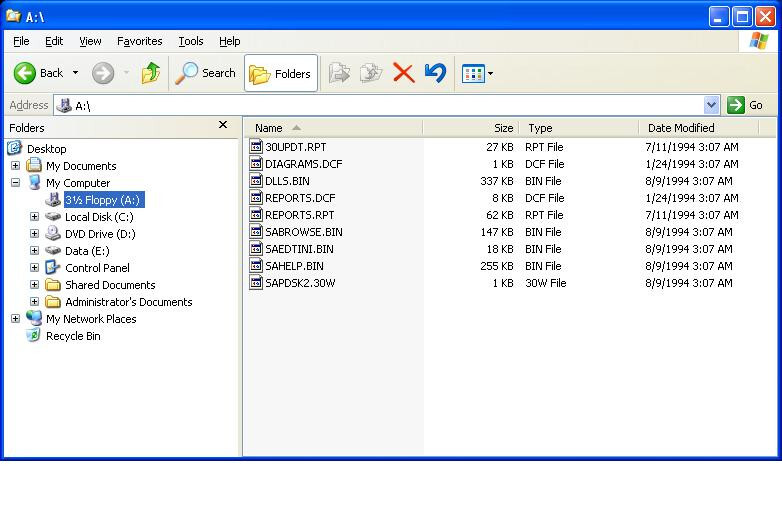782x512 pixels.
Task: Click the 30W File type cell
Action: tap(546, 283)
